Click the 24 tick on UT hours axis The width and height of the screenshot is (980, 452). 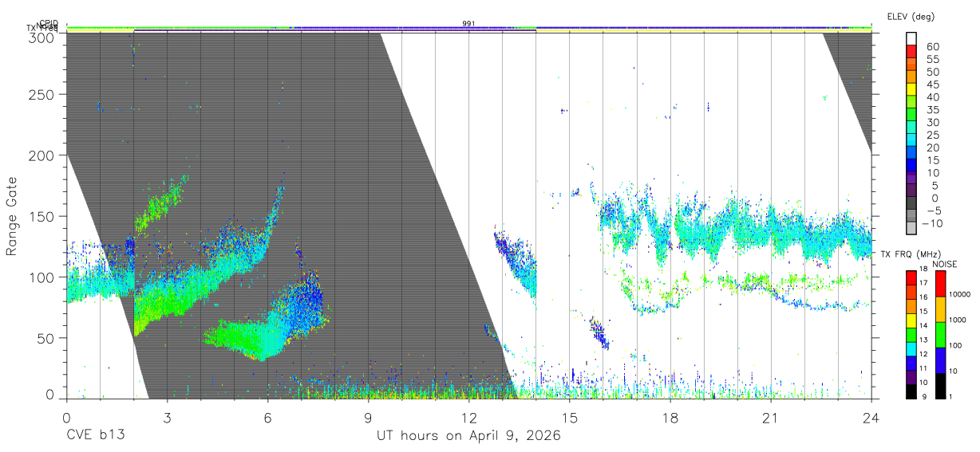click(871, 418)
